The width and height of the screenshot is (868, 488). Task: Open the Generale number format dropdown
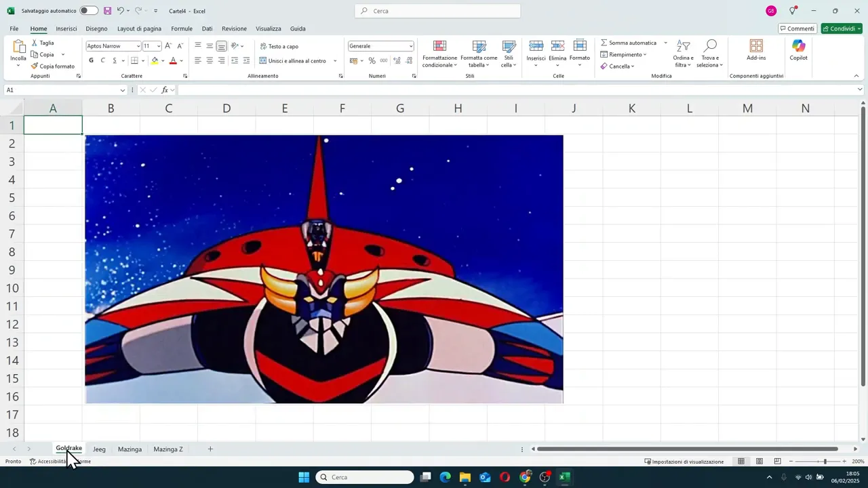pyautogui.click(x=410, y=46)
